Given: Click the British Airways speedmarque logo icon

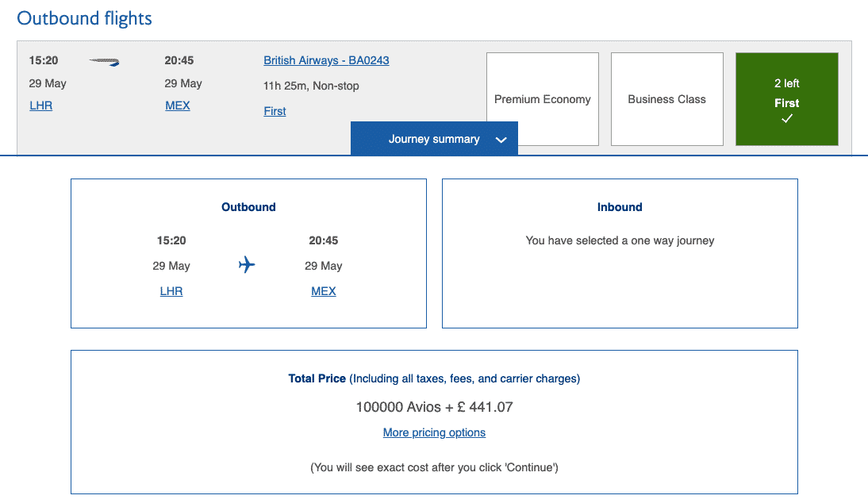Looking at the screenshot, I should (104, 62).
